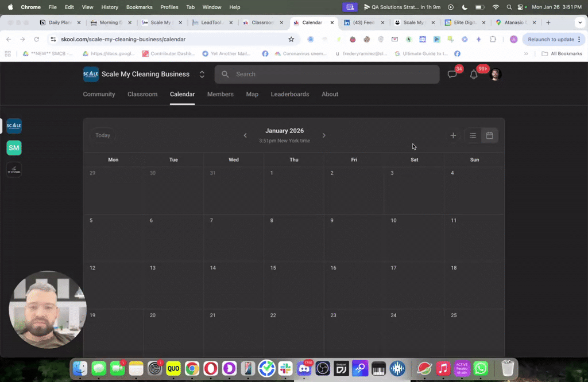
Task: Open the Profiles menu in menu bar
Action: coord(169,7)
